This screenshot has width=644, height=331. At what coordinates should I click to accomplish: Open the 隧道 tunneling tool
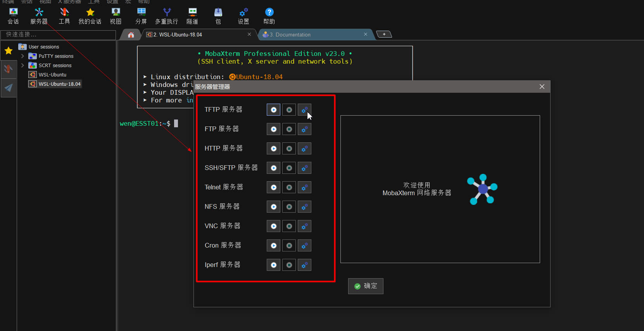click(x=192, y=16)
